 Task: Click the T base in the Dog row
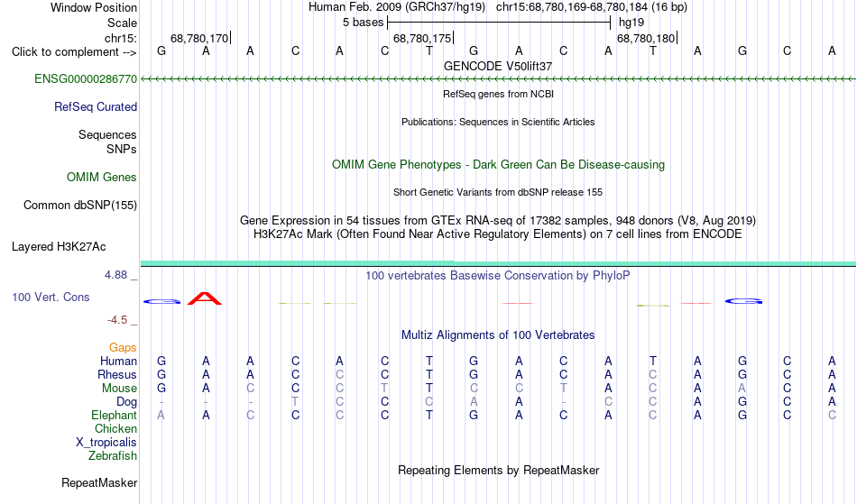point(295,402)
